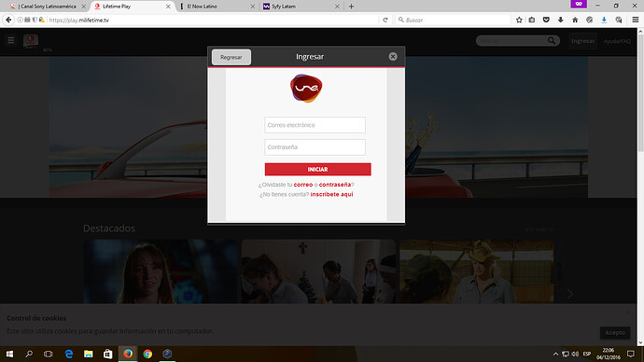
Task: Show hidden system tray icons
Action: click(x=555, y=354)
